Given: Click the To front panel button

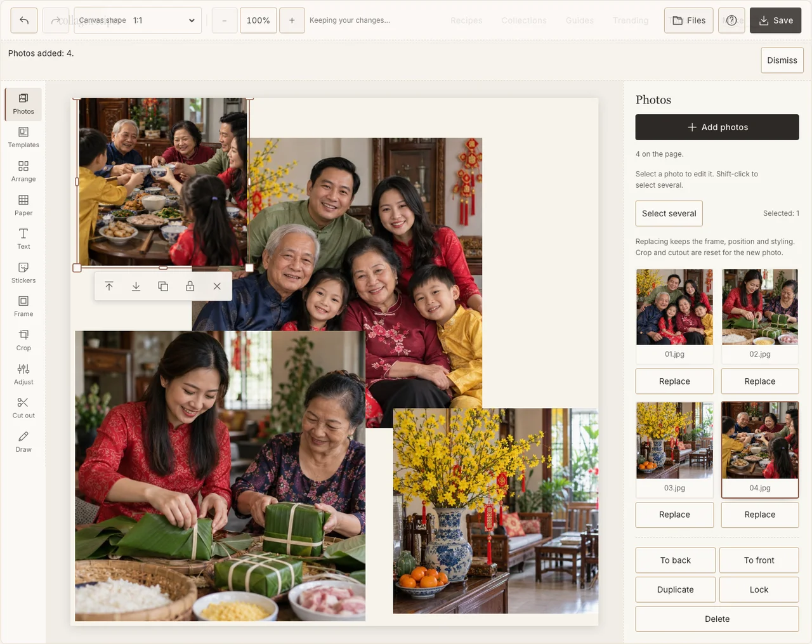Looking at the screenshot, I should coord(759,560).
